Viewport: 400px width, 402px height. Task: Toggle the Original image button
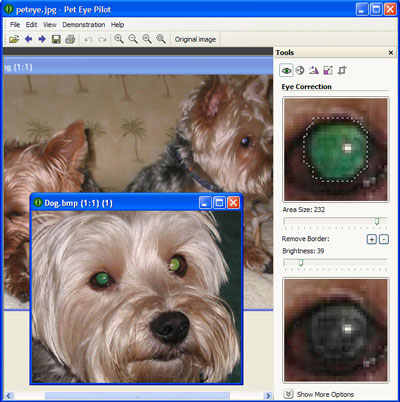click(195, 39)
